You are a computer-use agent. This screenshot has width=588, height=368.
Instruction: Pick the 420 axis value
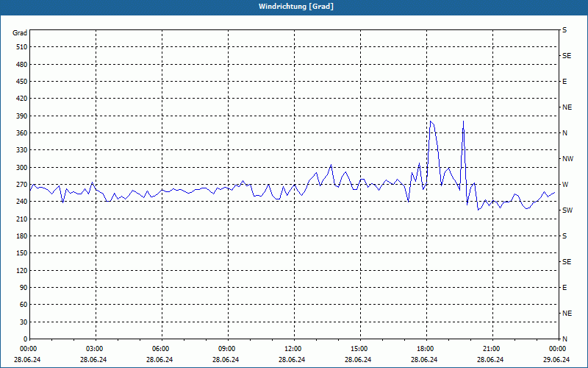click(22, 99)
